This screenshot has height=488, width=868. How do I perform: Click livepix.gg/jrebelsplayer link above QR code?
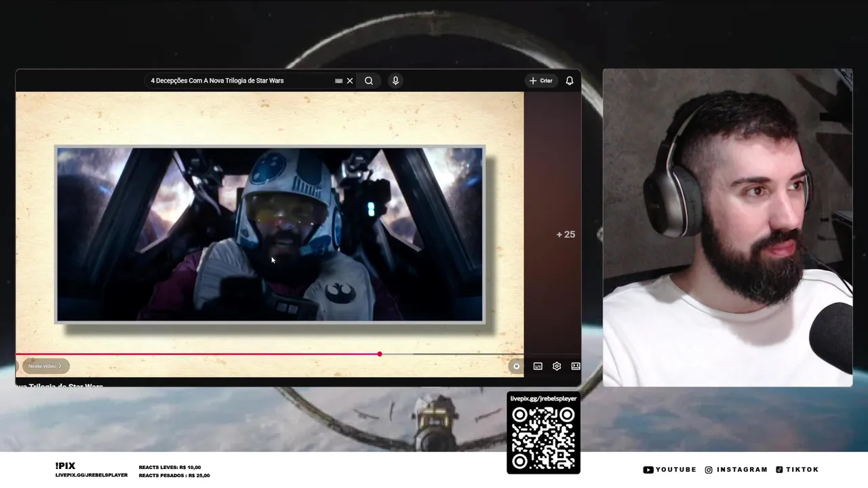tap(544, 399)
